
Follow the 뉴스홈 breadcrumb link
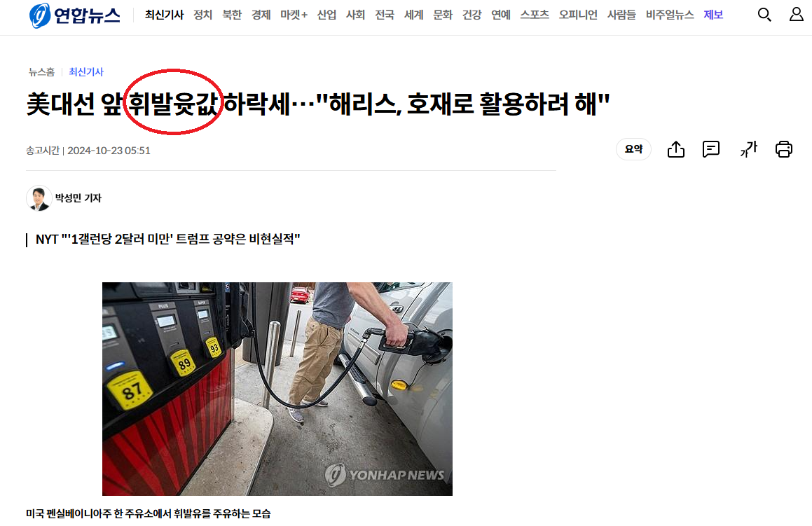(x=41, y=72)
